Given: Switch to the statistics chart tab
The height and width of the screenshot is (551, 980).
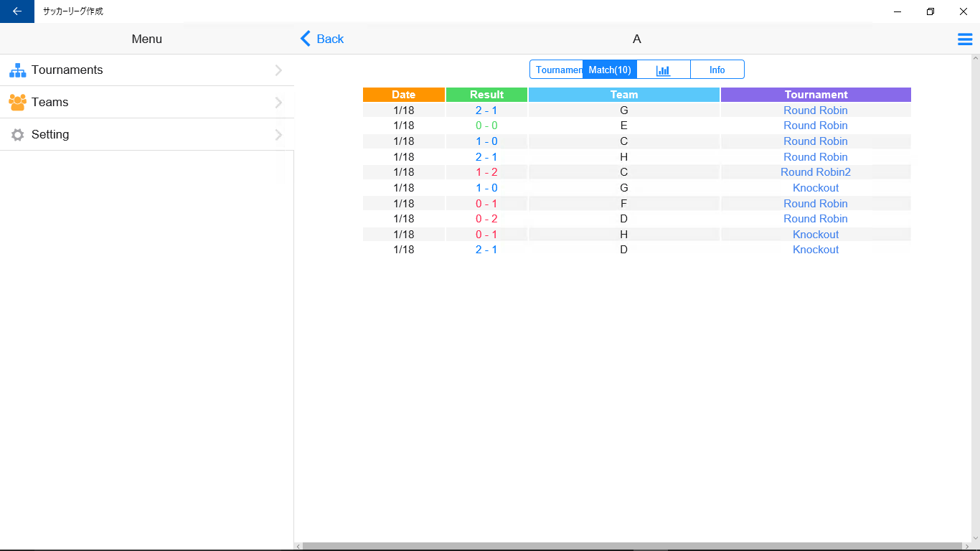Looking at the screenshot, I should tap(664, 70).
